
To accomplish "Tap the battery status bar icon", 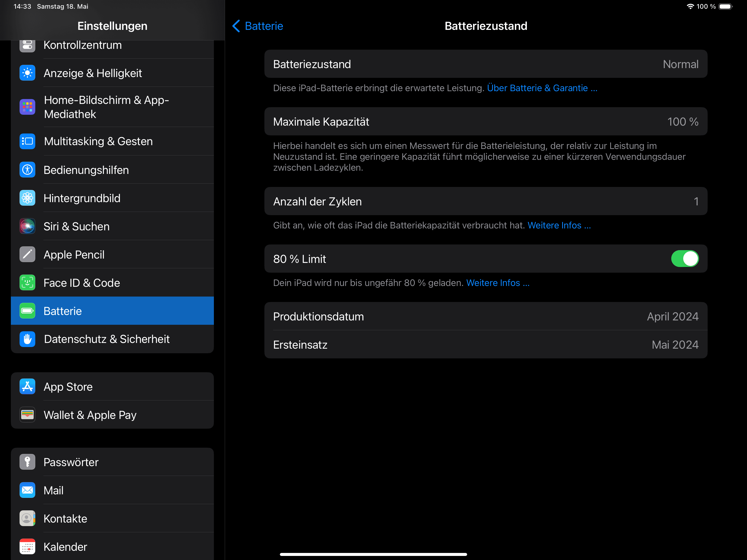I will (x=725, y=7).
